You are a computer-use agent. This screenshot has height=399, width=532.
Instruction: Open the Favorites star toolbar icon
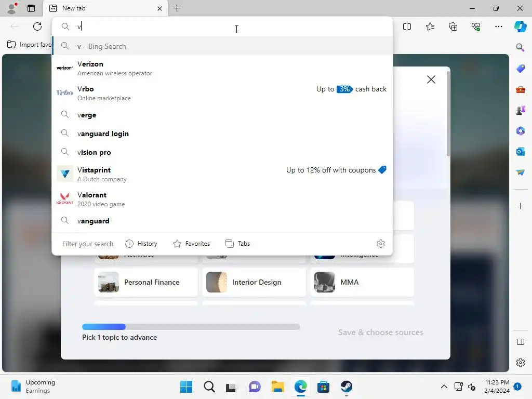430,26
